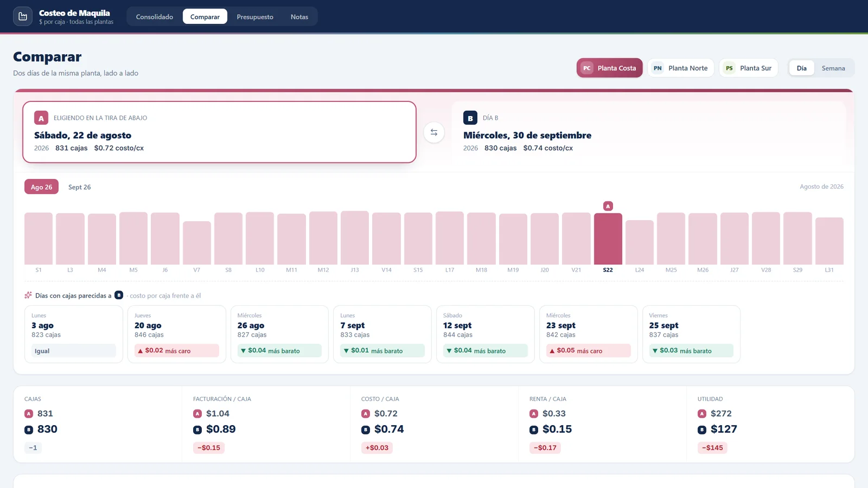The width and height of the screenshot is (868, 488).
Task: Click the sparkle icon beside Días con cajas parecidas
Action: point(28,296)
